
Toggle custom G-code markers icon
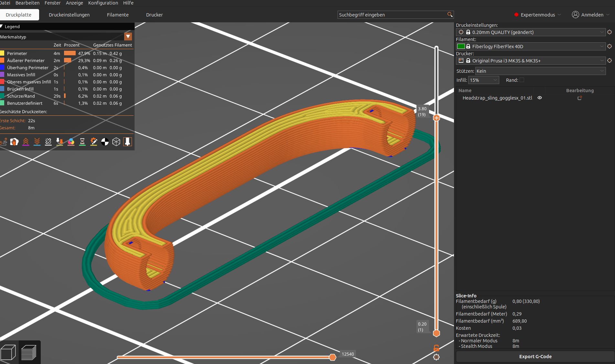click(x=94, y=142)
